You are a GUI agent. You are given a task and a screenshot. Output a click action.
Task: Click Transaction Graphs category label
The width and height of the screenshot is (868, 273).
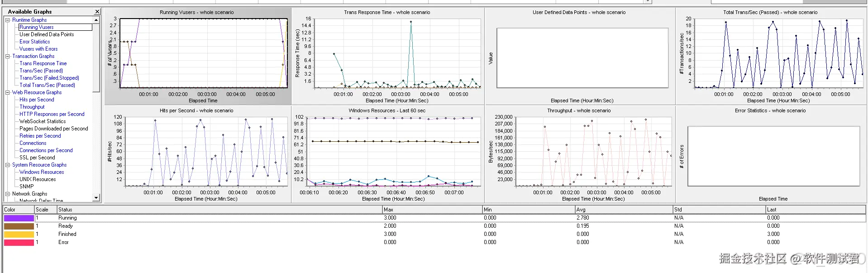[33, 56]
